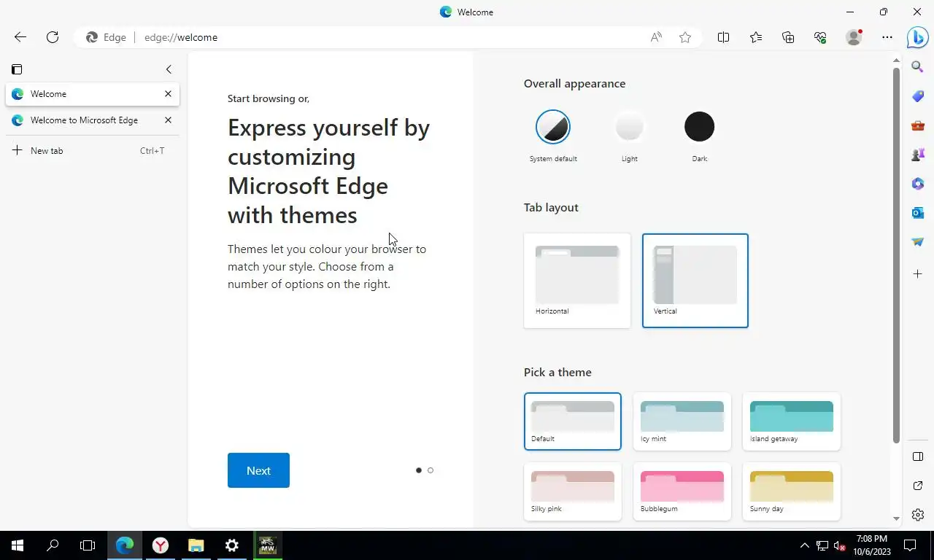This screenshot has height=560, width=934.
Task: Open the Favorites list
Action: [x=756, y=37]
